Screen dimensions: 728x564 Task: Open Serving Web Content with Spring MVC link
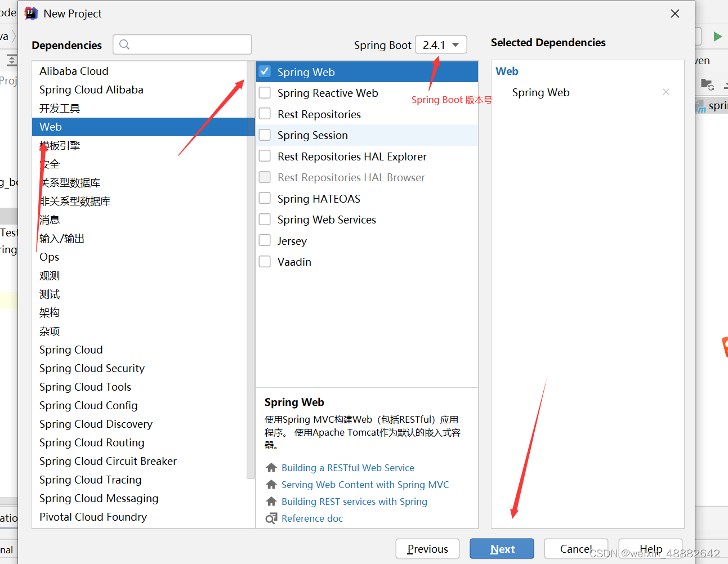pos(365,485)
